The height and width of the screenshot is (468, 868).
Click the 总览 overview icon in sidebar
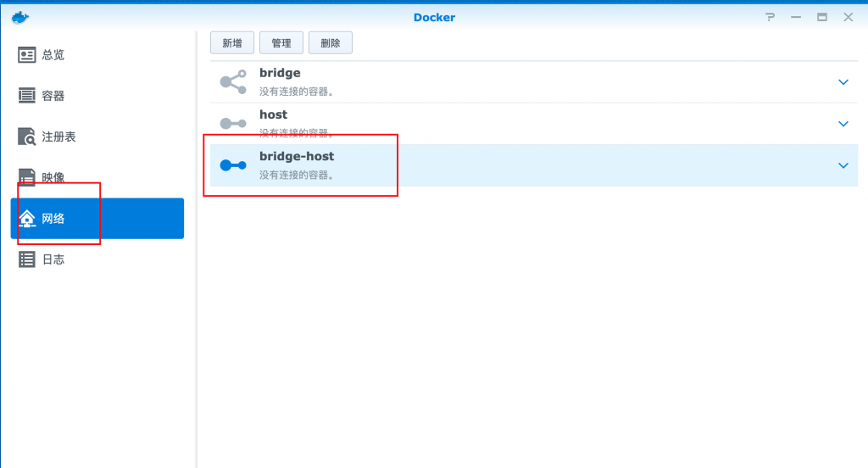[x=26, y=55]
